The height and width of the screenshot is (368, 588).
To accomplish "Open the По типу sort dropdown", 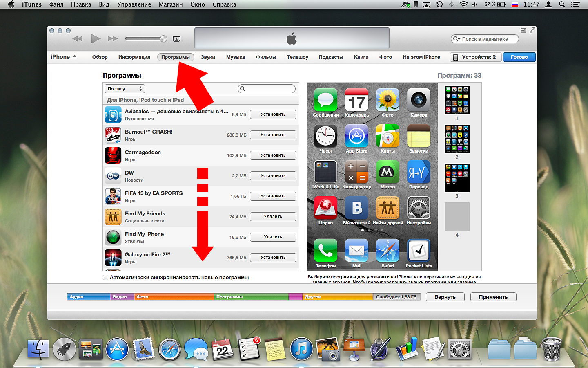I will pos(125,89).
